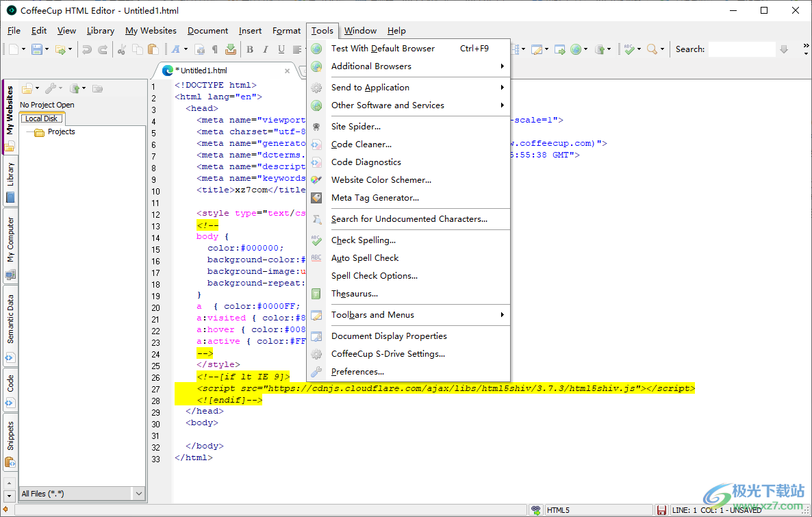Close the Untitled1.html tab
812x517 pixels.
[288, 71]
